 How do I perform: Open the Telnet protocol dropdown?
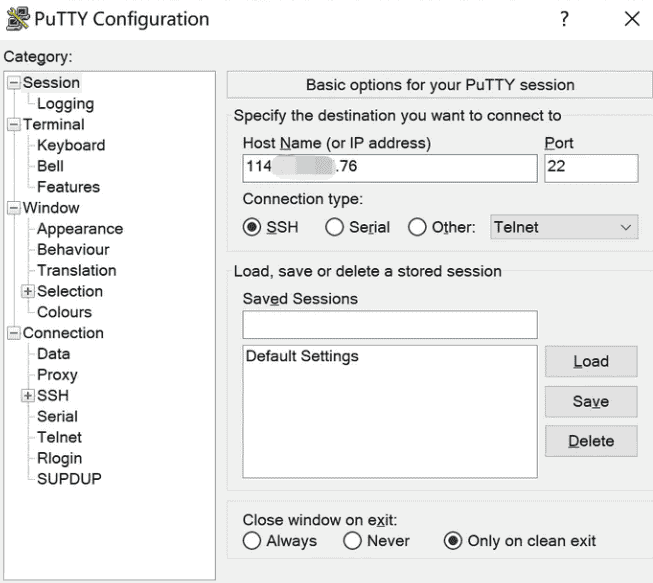click(x=564, y=227)
